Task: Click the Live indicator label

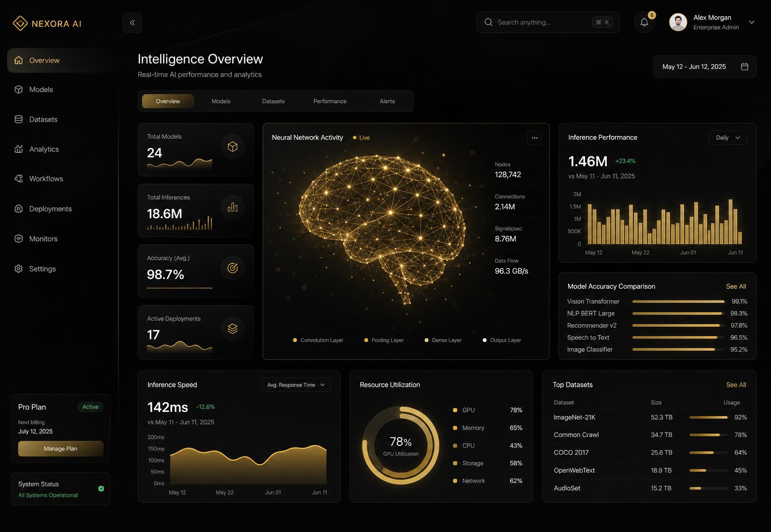Action: tap(361, 138)
